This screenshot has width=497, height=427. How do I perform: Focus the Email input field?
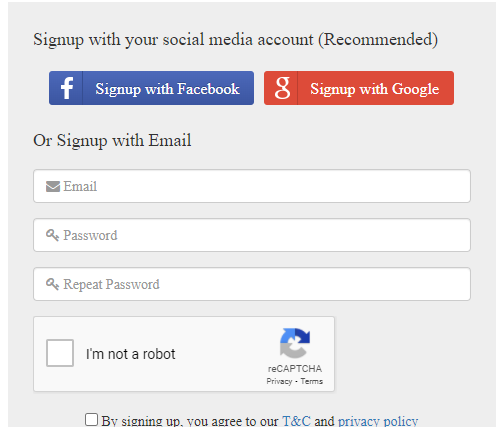click(x=252, y=186)
